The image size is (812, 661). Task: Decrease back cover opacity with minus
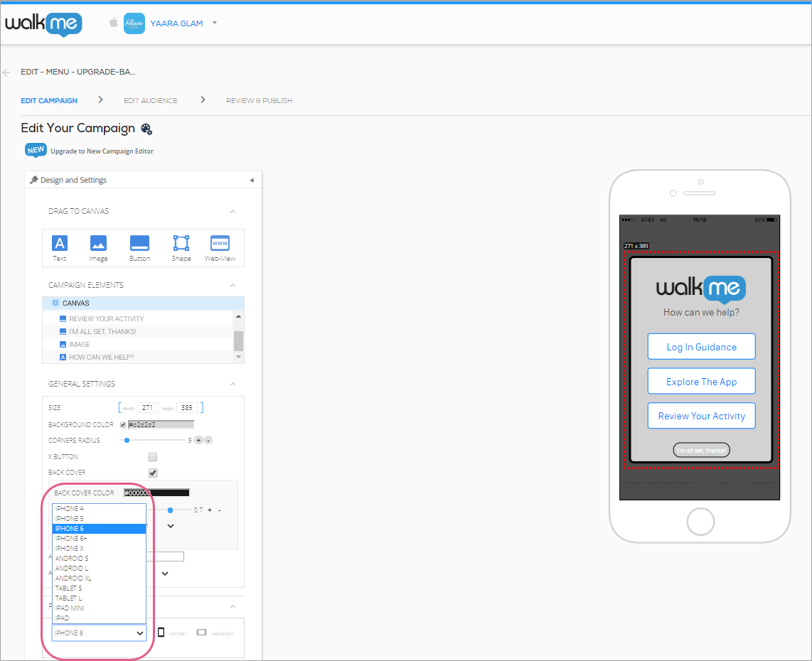pos(219,510)
